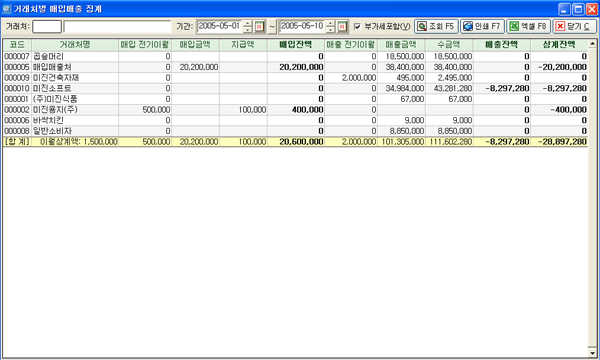The height and width of the screenshot is (360, 600).
Task: Select the 매입매출처 row 000005
Action: 295,67
